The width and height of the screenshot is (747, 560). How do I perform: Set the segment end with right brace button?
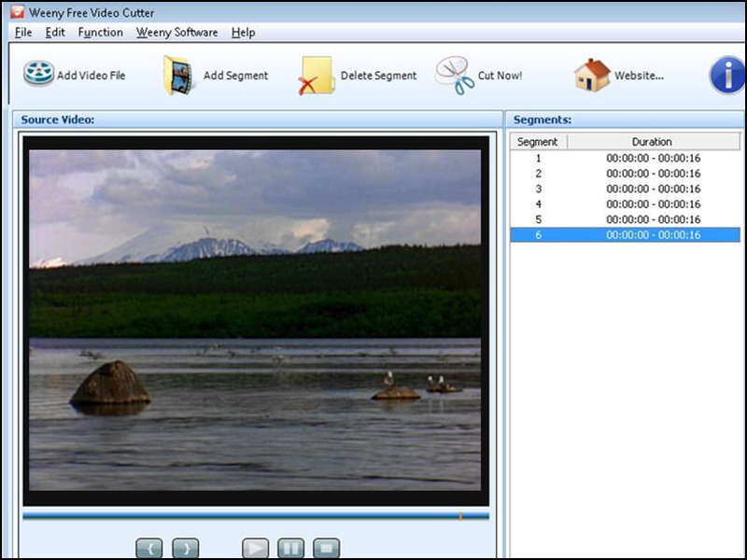pyautogui.click(x=185, y=548)
